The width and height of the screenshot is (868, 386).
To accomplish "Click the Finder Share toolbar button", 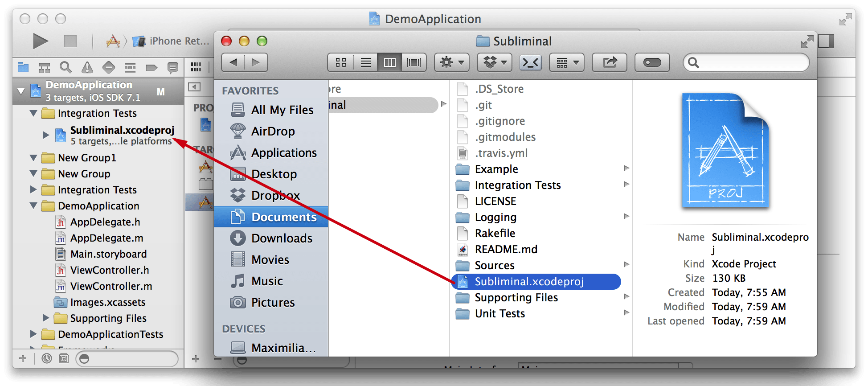I will tap(609, 62).
